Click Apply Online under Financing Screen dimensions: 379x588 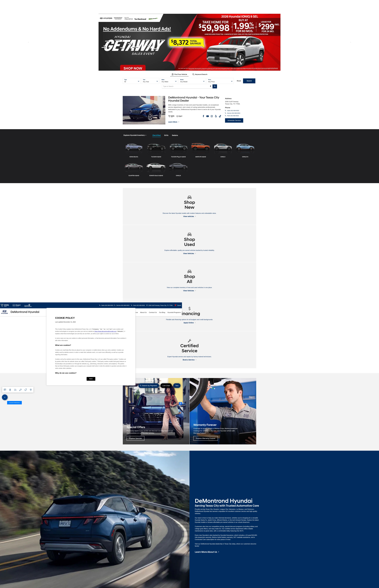click(x=189, y=323)
